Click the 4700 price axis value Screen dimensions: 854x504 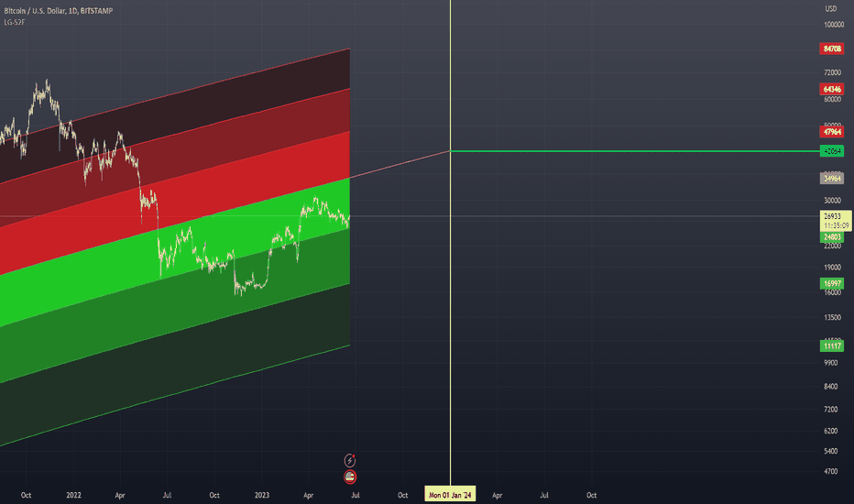[x=830, y=472]
